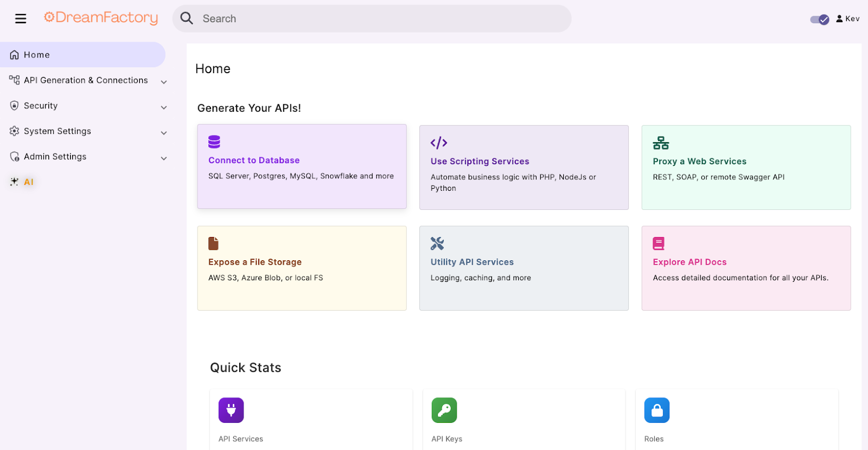Open the Expose a File Storage link

[255, 262]
